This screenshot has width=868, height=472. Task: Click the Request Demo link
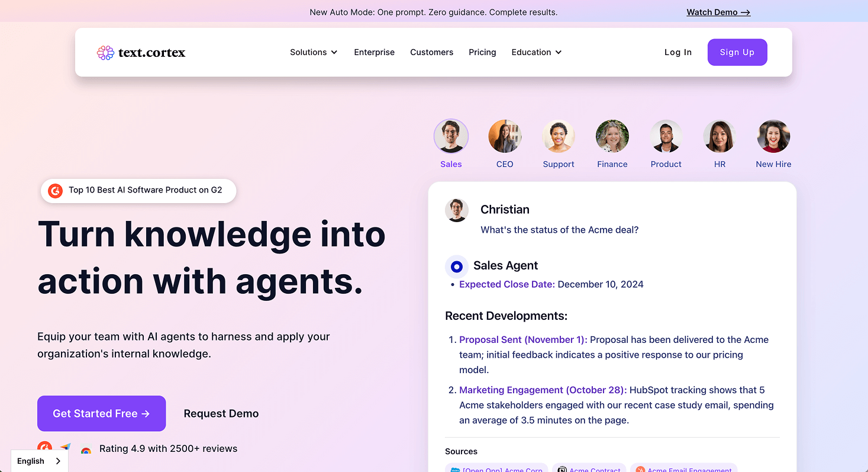[x=221, y=413]
